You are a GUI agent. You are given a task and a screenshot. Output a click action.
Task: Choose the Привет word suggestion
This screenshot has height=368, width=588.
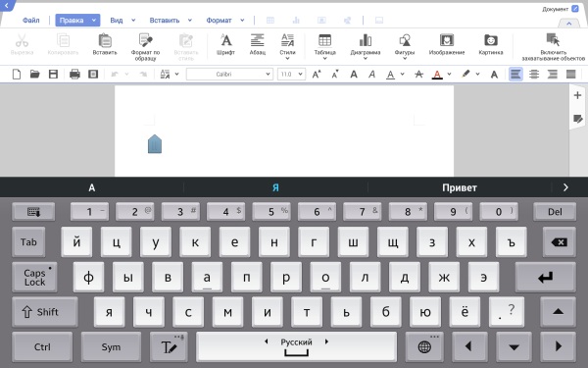[460, 187]
